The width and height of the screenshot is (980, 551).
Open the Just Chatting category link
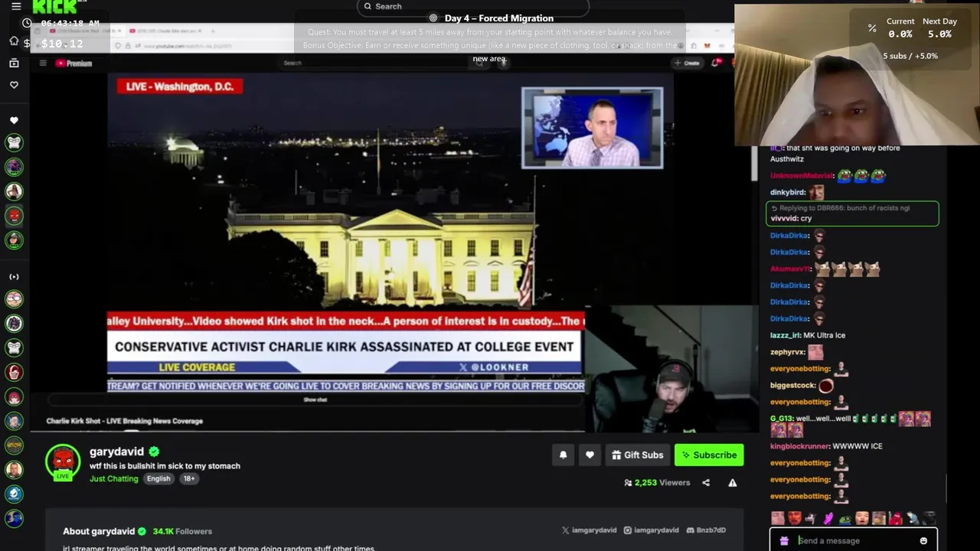114,478
